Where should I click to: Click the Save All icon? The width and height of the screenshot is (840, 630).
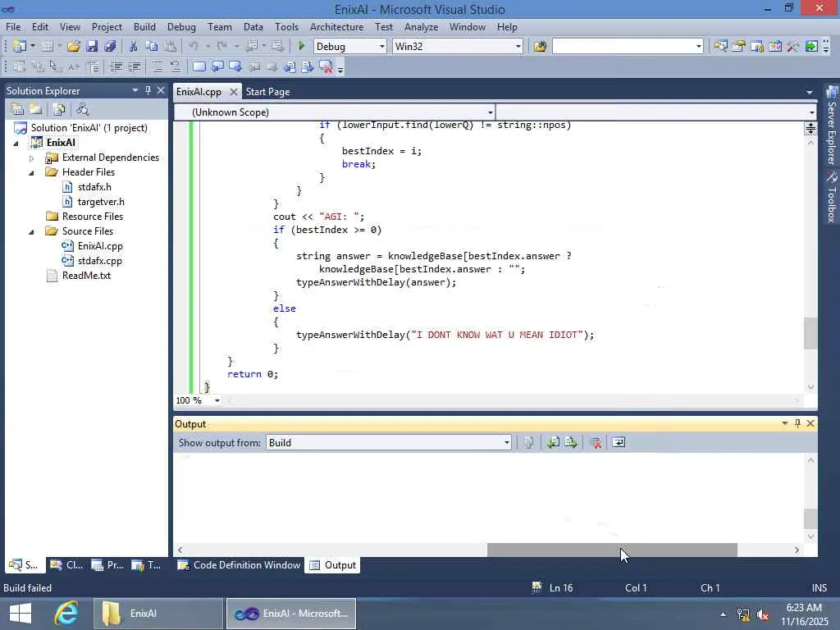110,46
